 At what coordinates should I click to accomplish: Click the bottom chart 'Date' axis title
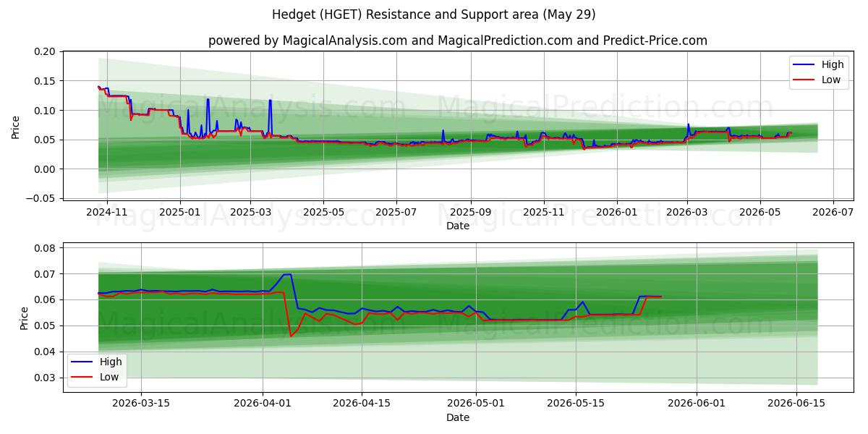(458, 417)
